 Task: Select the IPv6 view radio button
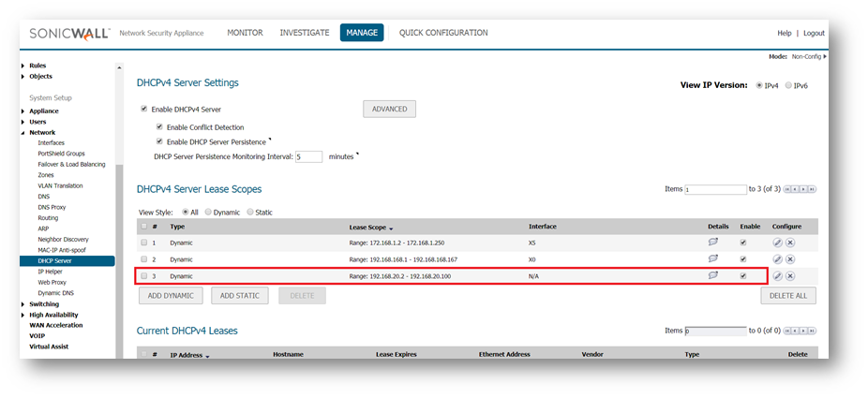pos(788,85)
